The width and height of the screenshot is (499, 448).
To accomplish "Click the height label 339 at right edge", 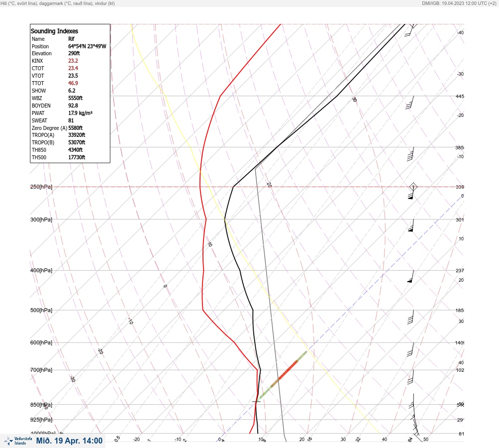I will (x=460, y=187).
